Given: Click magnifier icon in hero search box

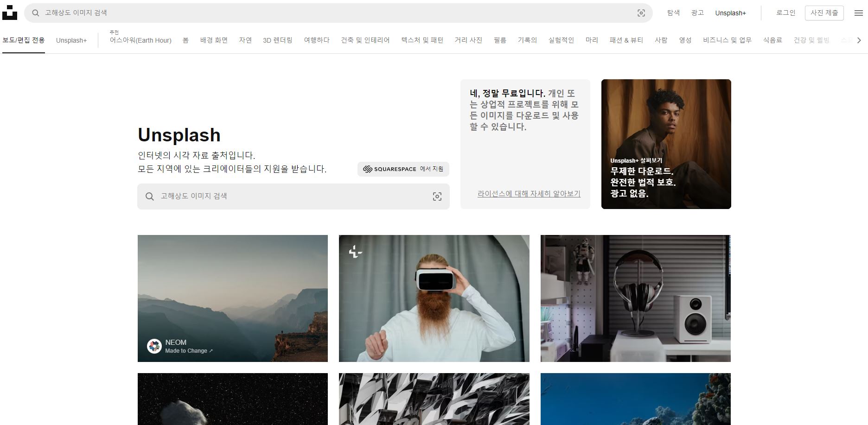Looking at the screenshot, I should (x=150, y=197).
